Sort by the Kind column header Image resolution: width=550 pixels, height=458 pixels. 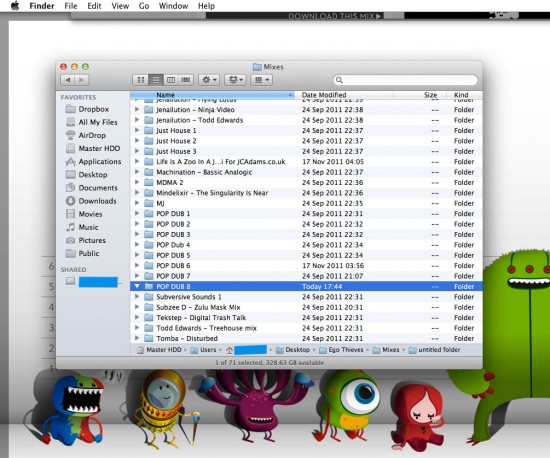[x=464, y=95]
